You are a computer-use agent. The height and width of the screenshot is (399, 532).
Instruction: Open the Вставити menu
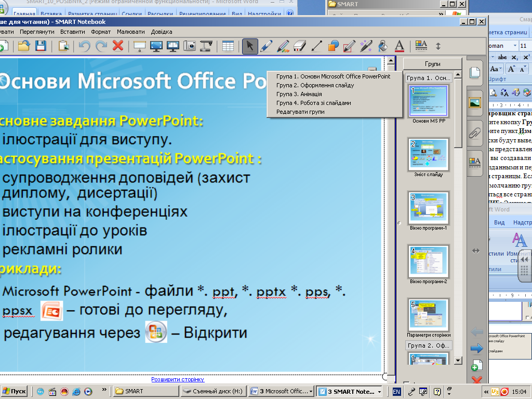[73, 32]
